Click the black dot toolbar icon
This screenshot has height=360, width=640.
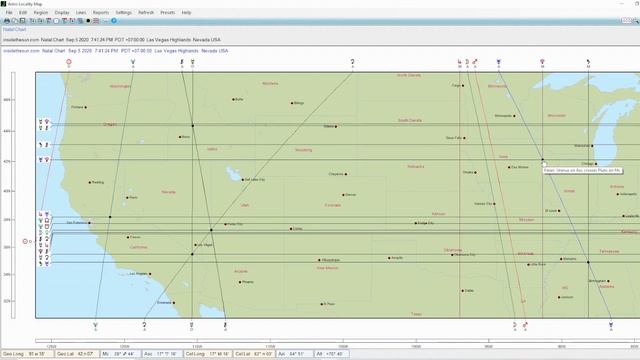[x=88, y=21]
